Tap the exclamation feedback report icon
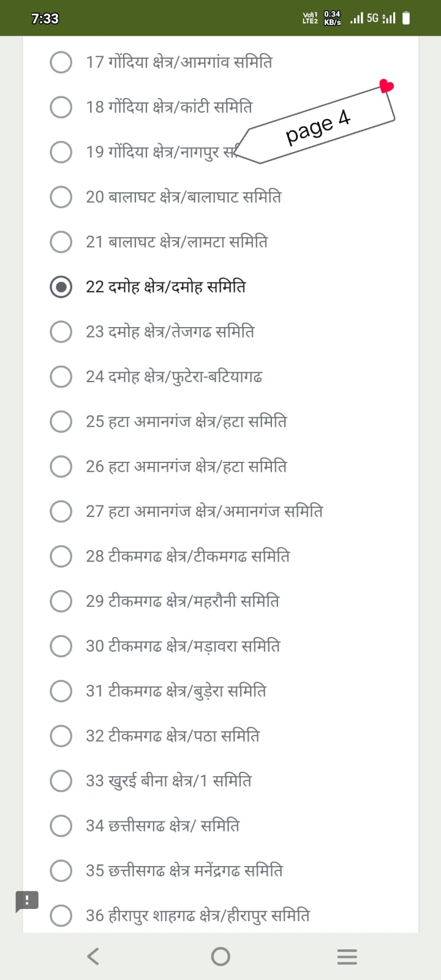441x980 pixels. pyautogui.click(x=27, y=900)
